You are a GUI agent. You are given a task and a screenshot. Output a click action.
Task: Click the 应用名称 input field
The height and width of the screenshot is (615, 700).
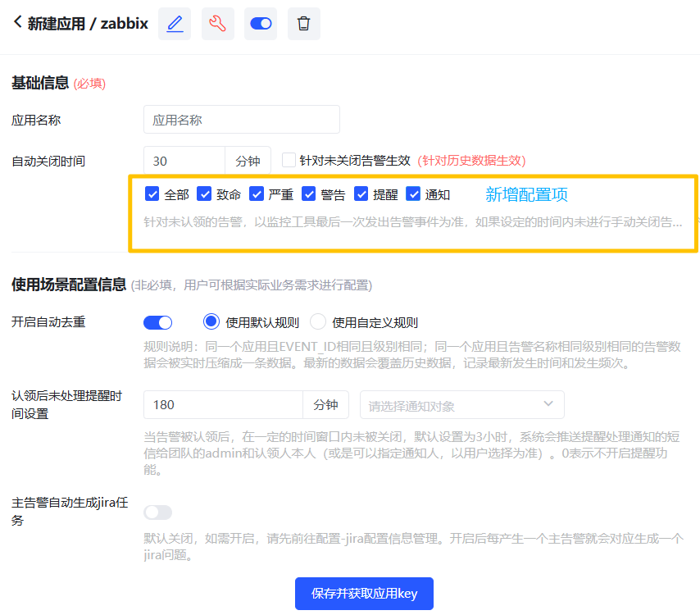[241, 120]
